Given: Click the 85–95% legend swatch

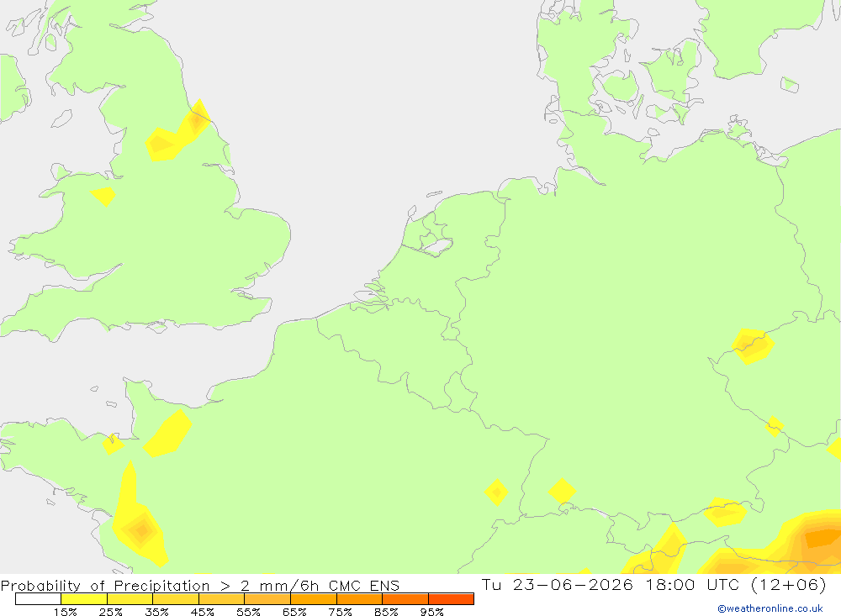Looking at the screenshot, I should point(405,599).
